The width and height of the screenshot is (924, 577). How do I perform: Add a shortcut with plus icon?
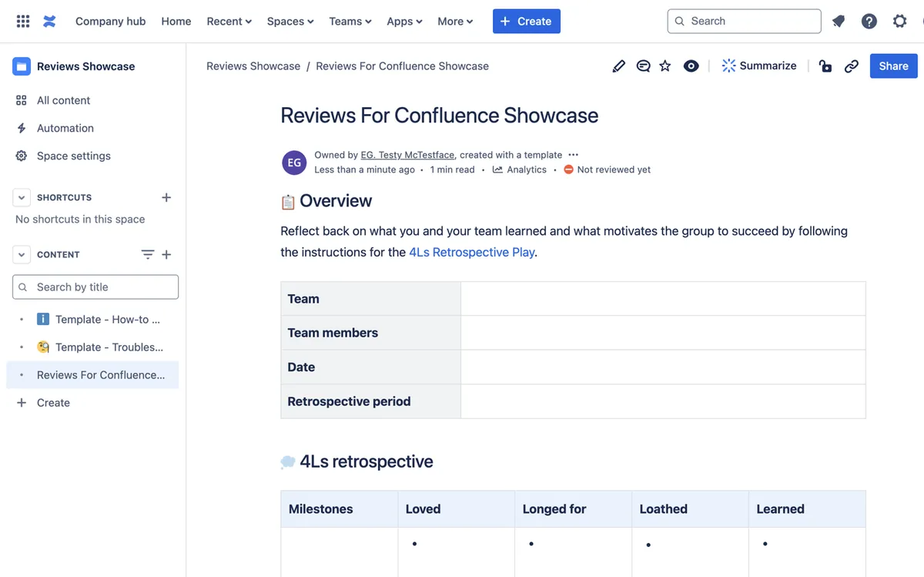coord(166,197)
